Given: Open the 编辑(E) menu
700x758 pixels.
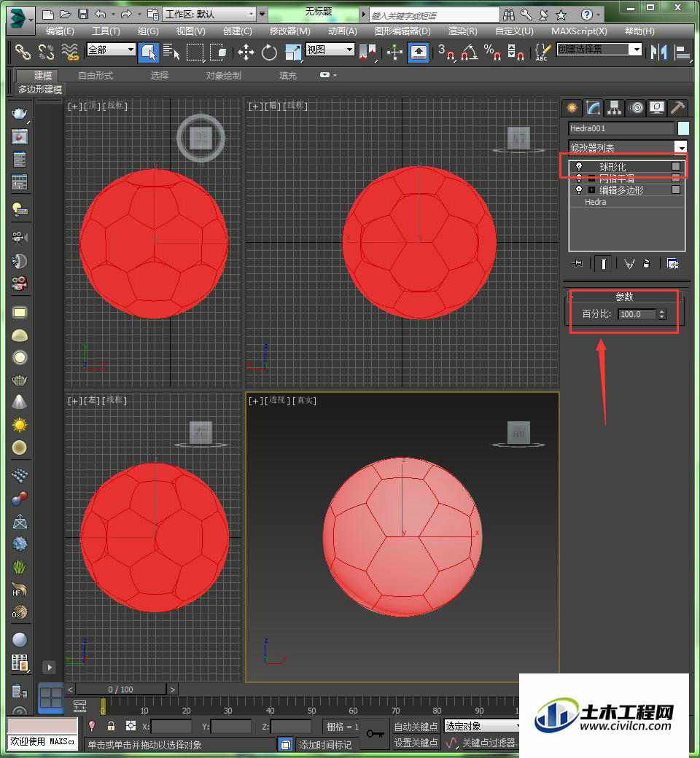Looking at the screenshot, I should 60,31.
